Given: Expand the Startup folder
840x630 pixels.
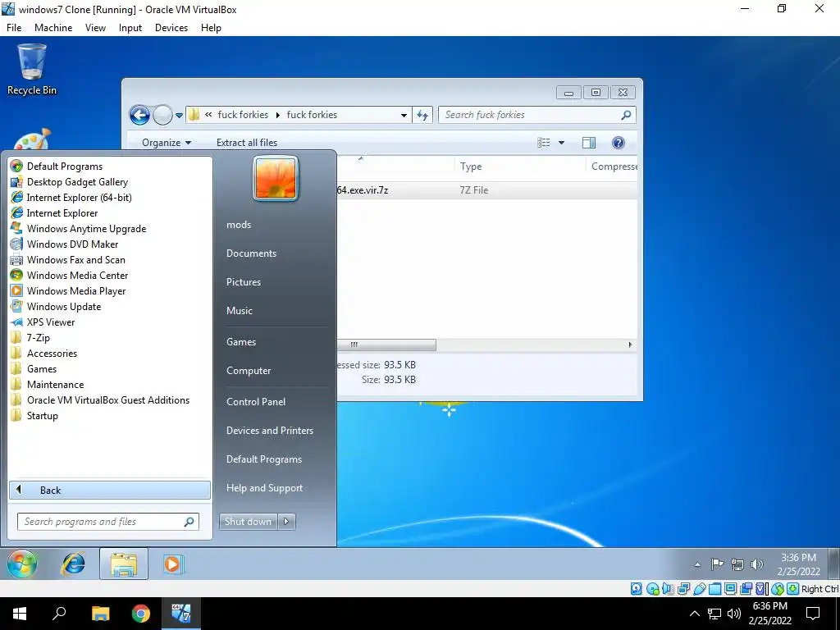Looking at the screenshot, I should [34, 416].
